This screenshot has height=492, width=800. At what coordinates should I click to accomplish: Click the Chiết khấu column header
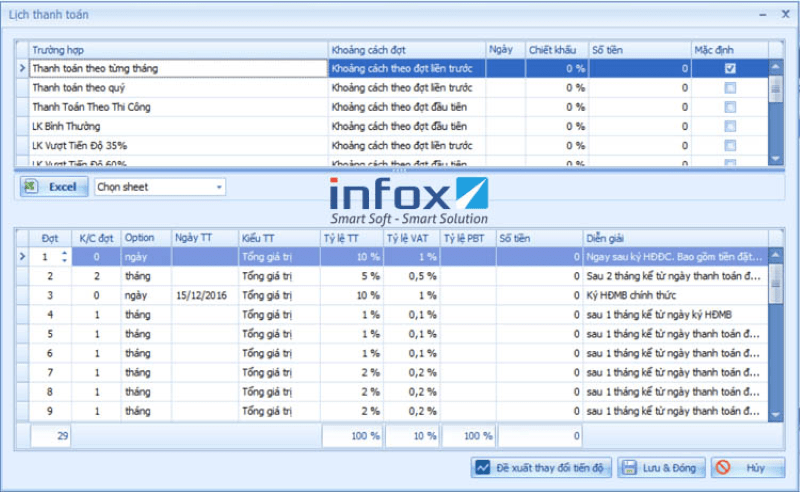pyautogui.click(x=557, y=50)
